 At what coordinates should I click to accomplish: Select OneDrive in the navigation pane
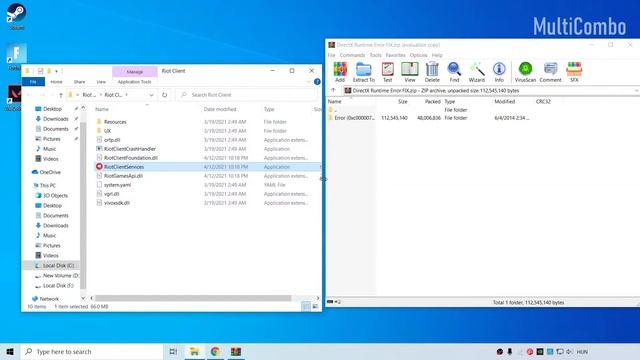[x=46, y=172]
